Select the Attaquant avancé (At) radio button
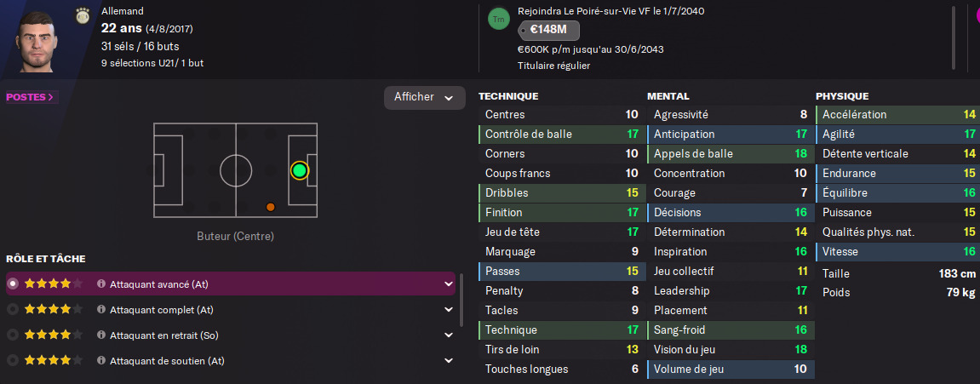The height and width of the screenshot is (384, 980). [13, 284]
